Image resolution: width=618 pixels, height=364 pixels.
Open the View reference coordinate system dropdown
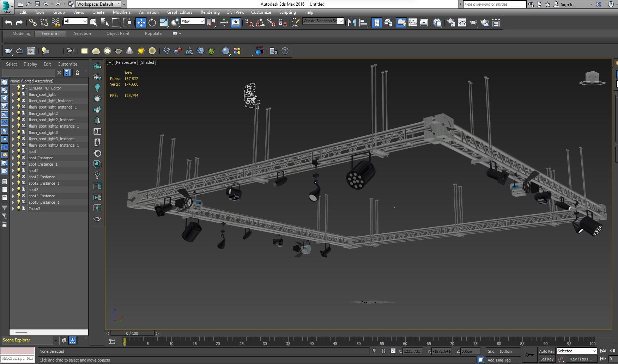193,21
